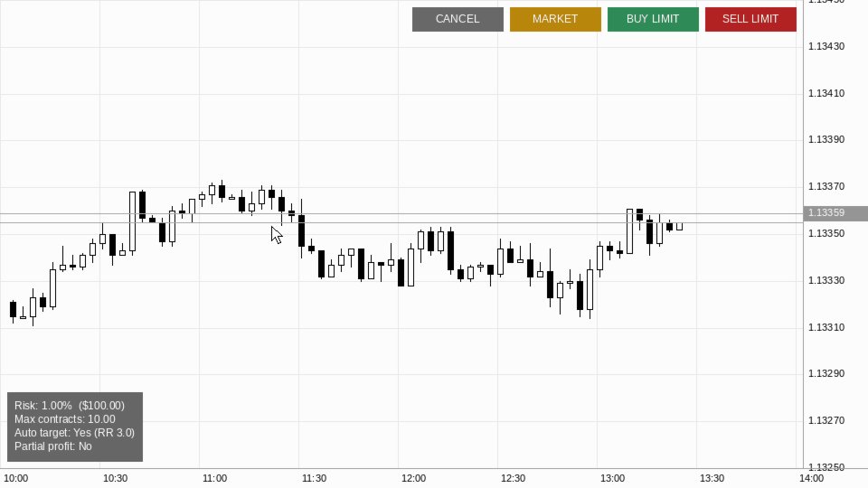Click the BUY LIMIT button
The height and width of the screenshot is (488, 868).
coord(653,19)
